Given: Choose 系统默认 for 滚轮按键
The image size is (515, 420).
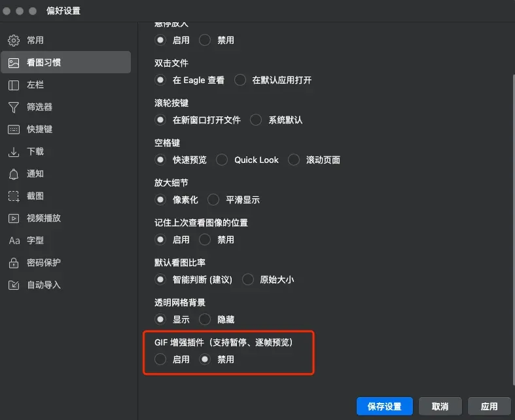Looking at the screenshot, I should (x=256, y=120).
